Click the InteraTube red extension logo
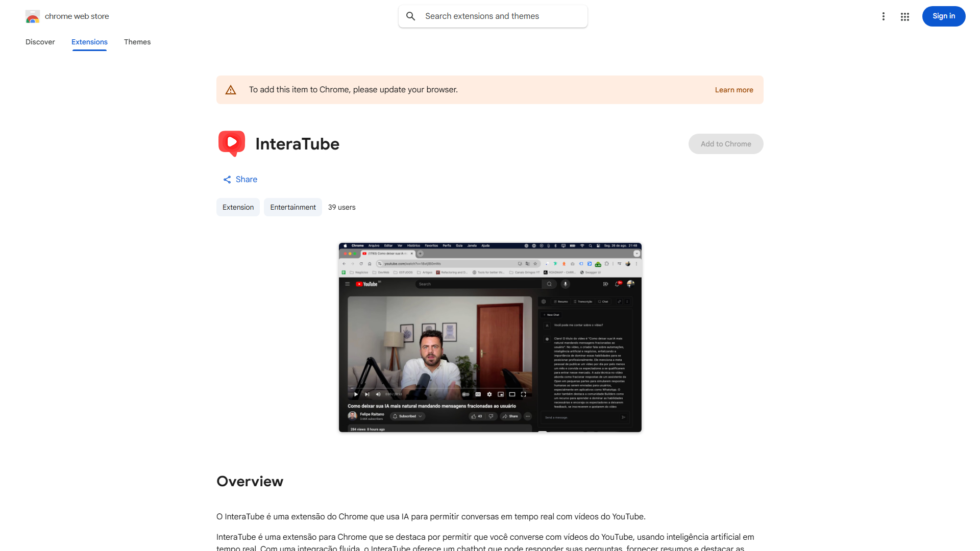Image resolution: width=980 pixels, height=551 pixels. (231, 143)
